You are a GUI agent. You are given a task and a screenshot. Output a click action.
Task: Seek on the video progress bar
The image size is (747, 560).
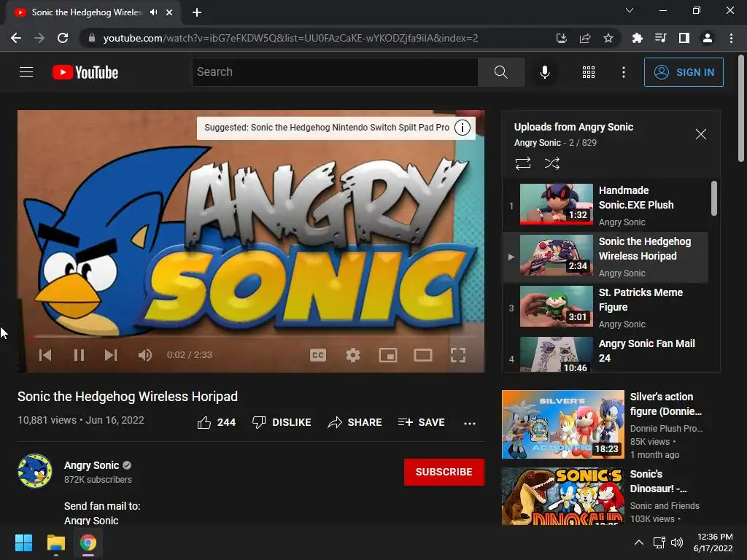[x=251, y=337]
